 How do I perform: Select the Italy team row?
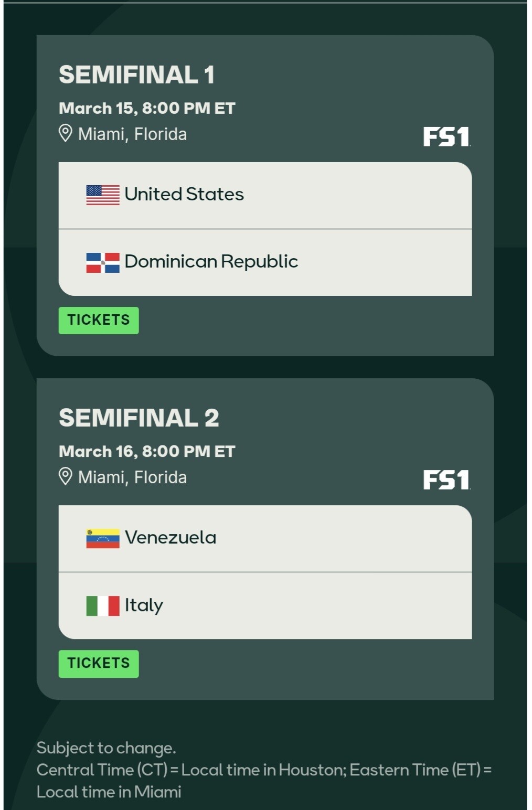[x=265, y=605]
